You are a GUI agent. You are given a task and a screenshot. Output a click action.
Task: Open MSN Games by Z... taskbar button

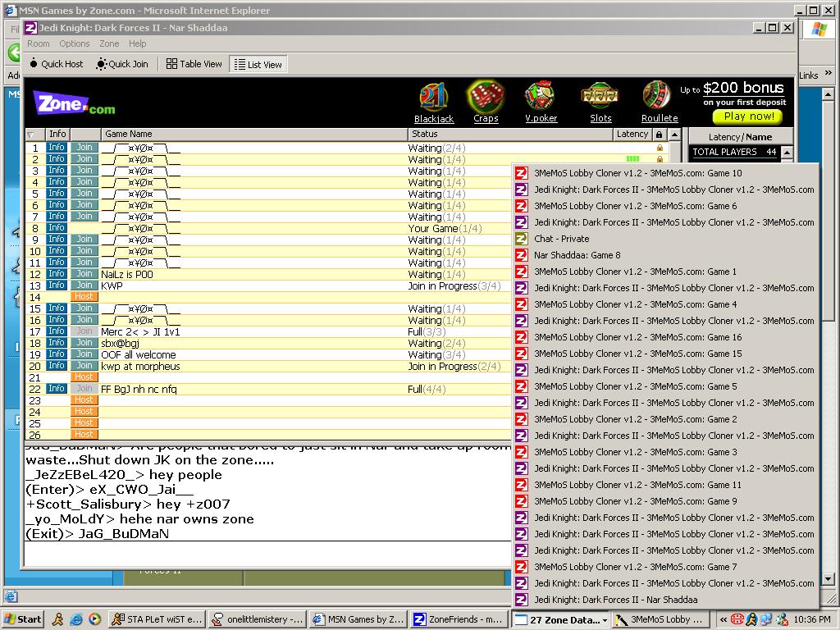tap(358, 619)
